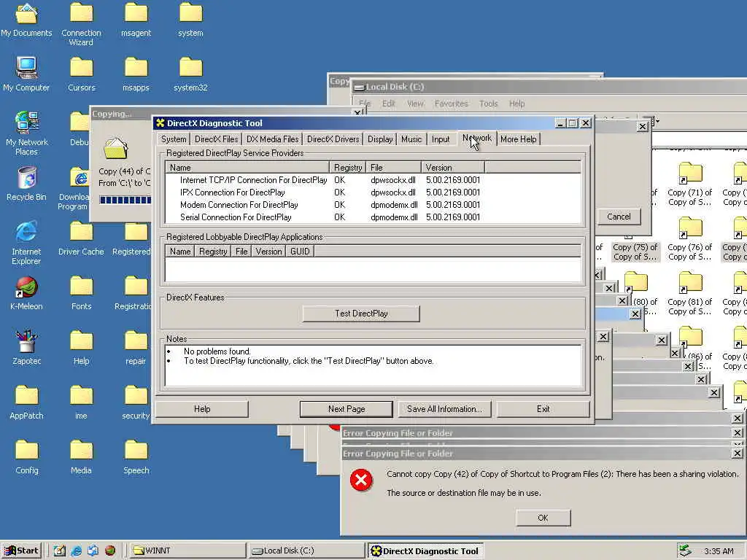Open the security folder on desktop
The height and width of the screenshot is (560, 747).
[136, 402]
